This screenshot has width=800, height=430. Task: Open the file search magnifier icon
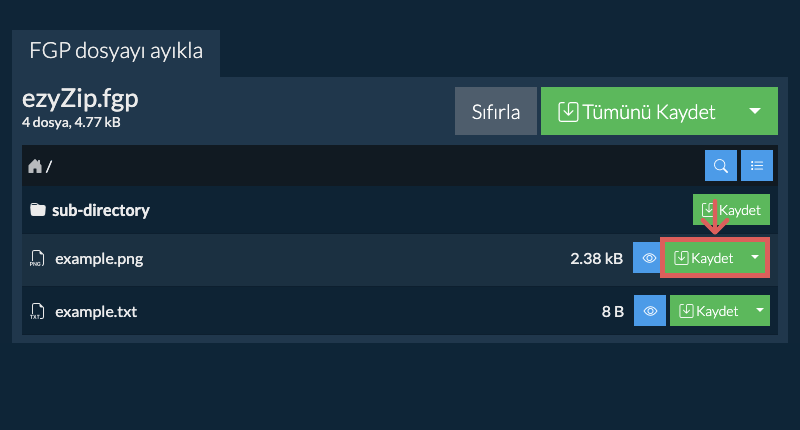point(721,166)
